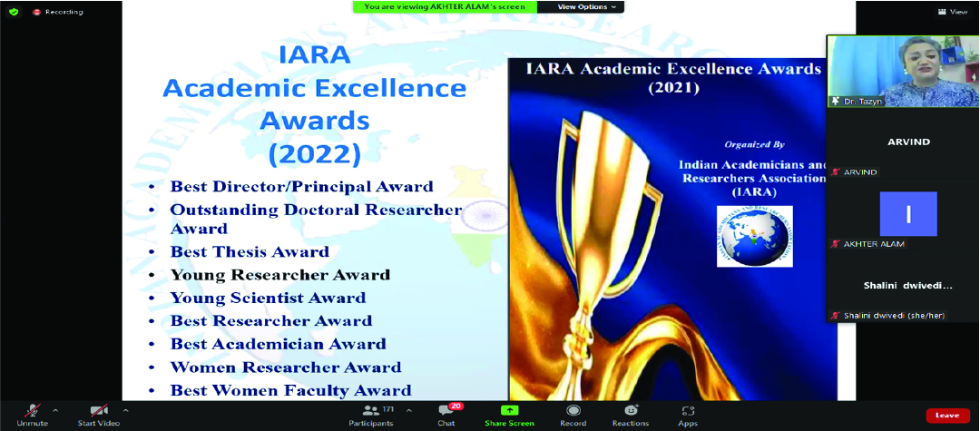This screenshot has height=431, width=980.
Task: Click the 'Women Researcher Award' bullet text
Action: coord(286,367)
